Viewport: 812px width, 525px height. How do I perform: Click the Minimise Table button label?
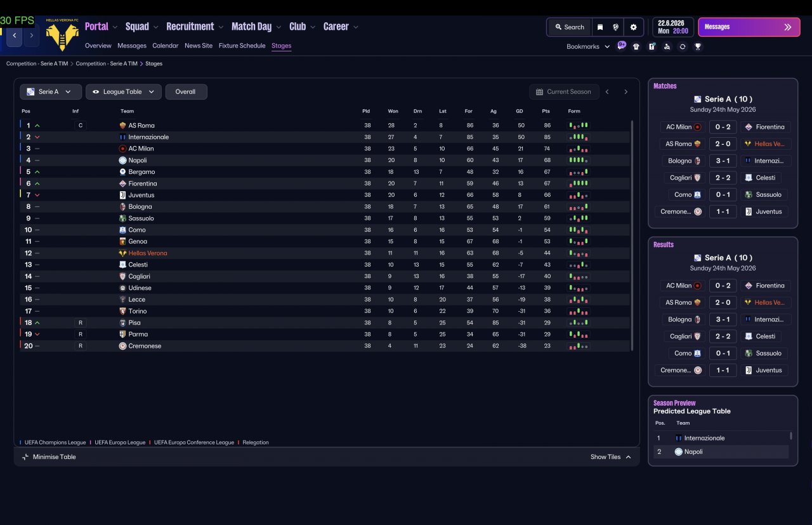click(x=55, y=457)
